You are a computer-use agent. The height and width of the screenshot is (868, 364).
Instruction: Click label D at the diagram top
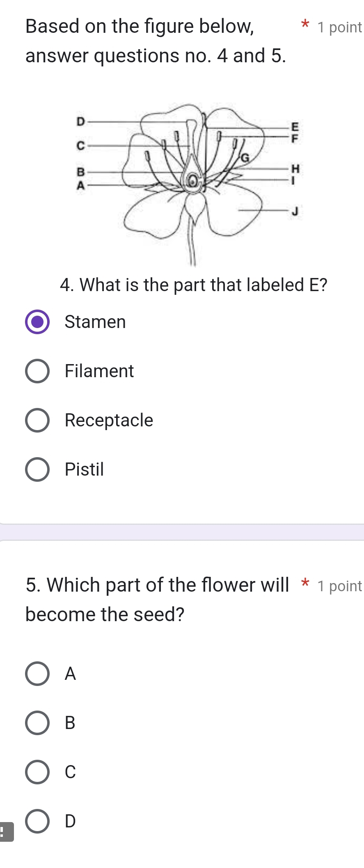80,121
